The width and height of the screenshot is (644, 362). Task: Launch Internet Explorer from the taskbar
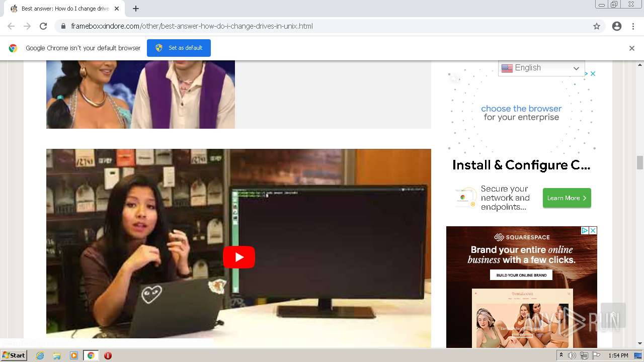[x=40, y=355]
